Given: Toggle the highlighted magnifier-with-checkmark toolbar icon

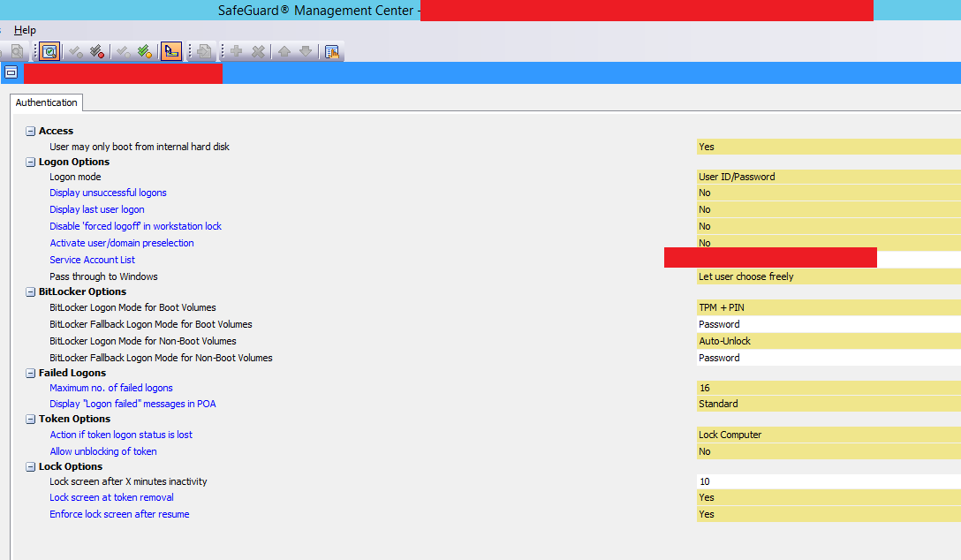Looking at the screenshot, I should tap(49, 51).
